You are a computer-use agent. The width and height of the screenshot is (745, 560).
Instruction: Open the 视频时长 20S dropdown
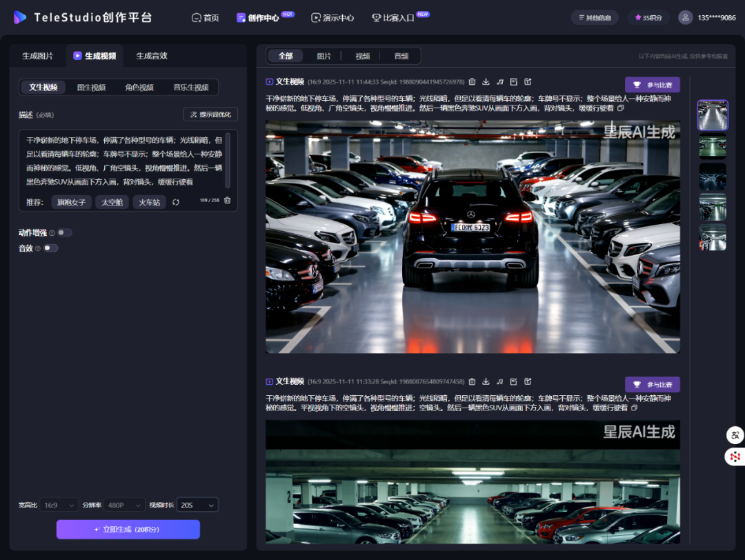point(197,506)
